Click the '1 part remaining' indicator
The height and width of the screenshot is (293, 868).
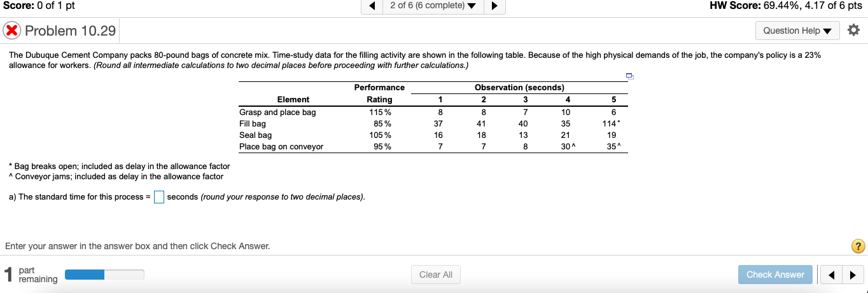tap(31, 275)
